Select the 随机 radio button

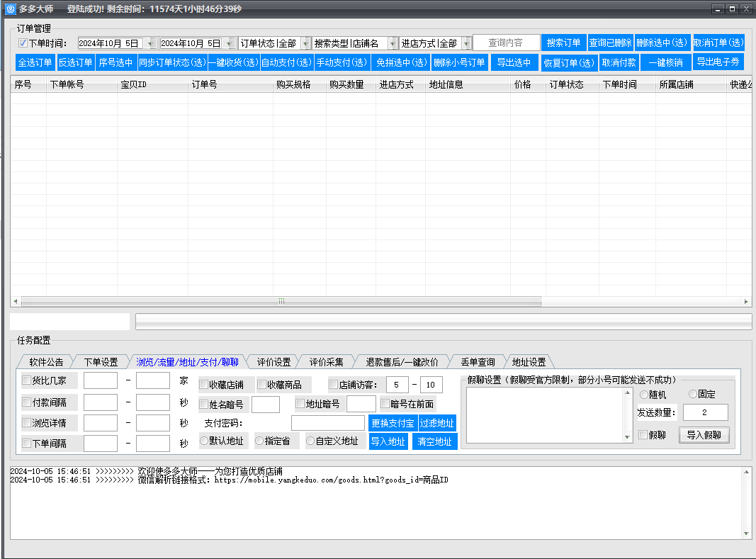coord(643,394)
